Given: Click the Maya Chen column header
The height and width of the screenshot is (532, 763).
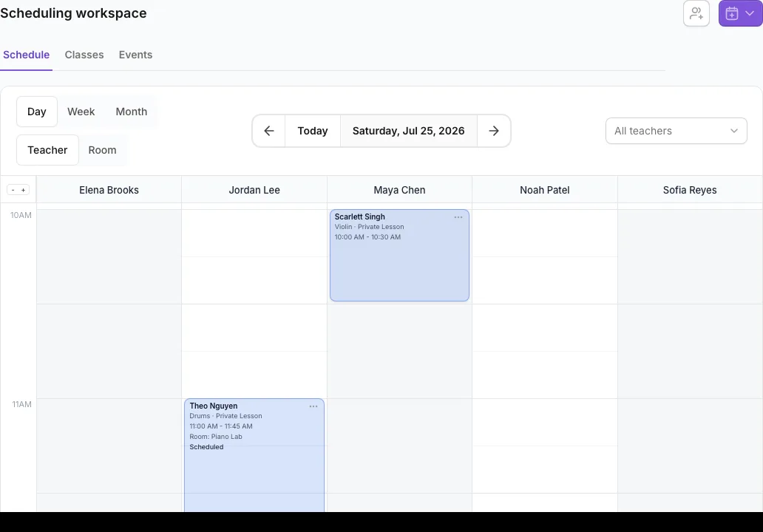Looking at the screenshot, I should pyautogui.click(x=399, y=190).
